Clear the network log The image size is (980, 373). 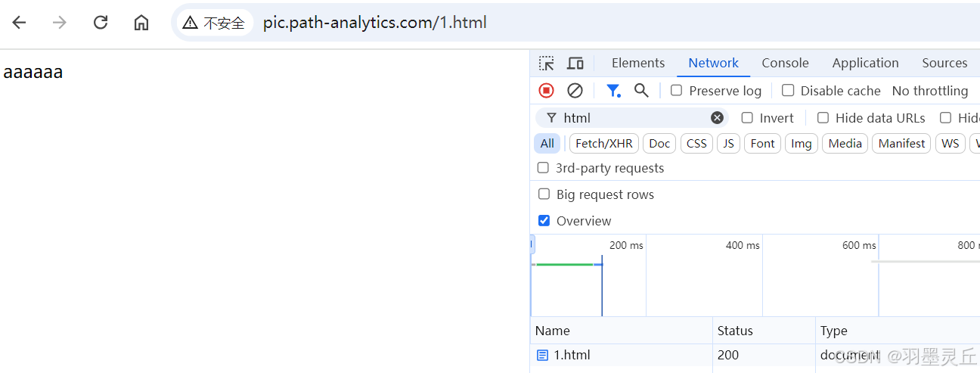[575, 91]
